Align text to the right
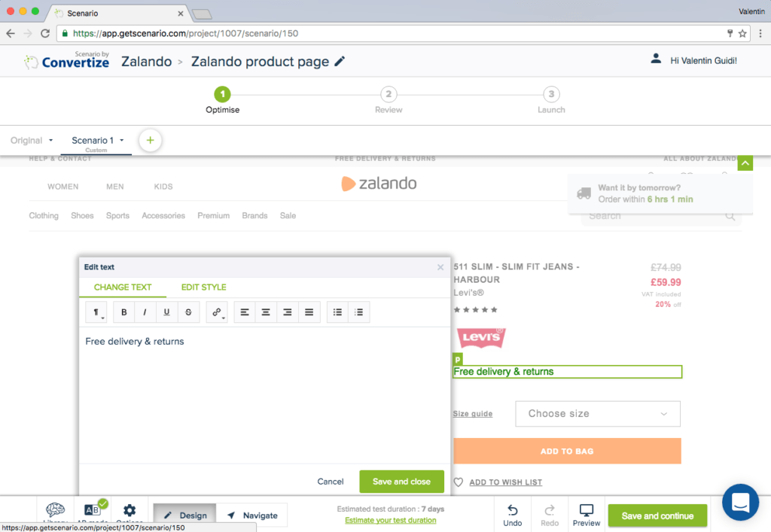 click(288, 312)
